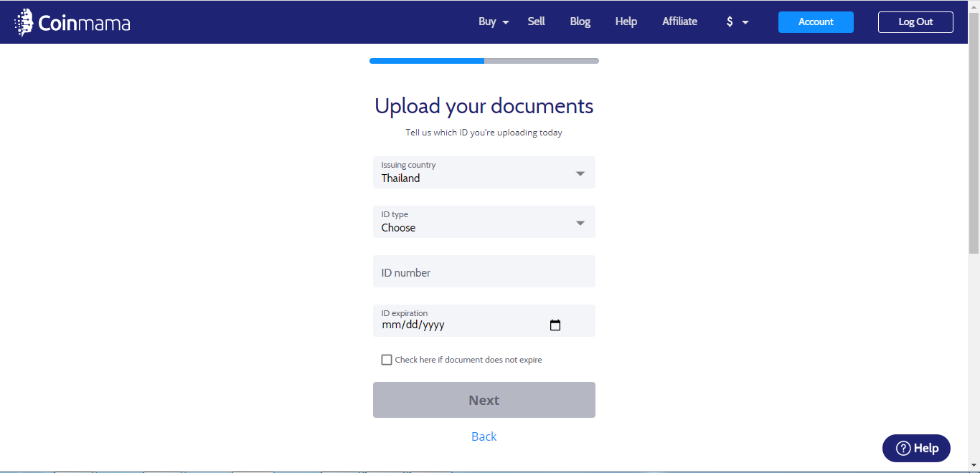980x473 pixels.
Task: Go Back to the previous step
Action: (x=484, y=436)
